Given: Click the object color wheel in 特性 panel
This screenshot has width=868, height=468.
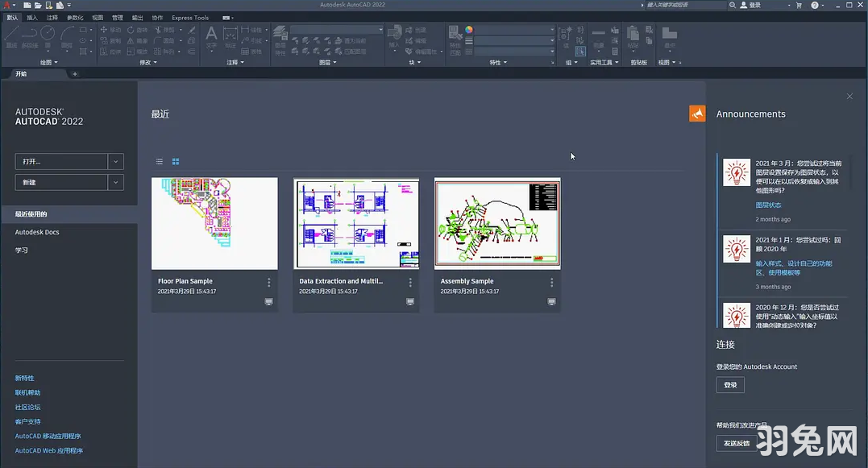Looking at the screenshot, I should [469, 30].
